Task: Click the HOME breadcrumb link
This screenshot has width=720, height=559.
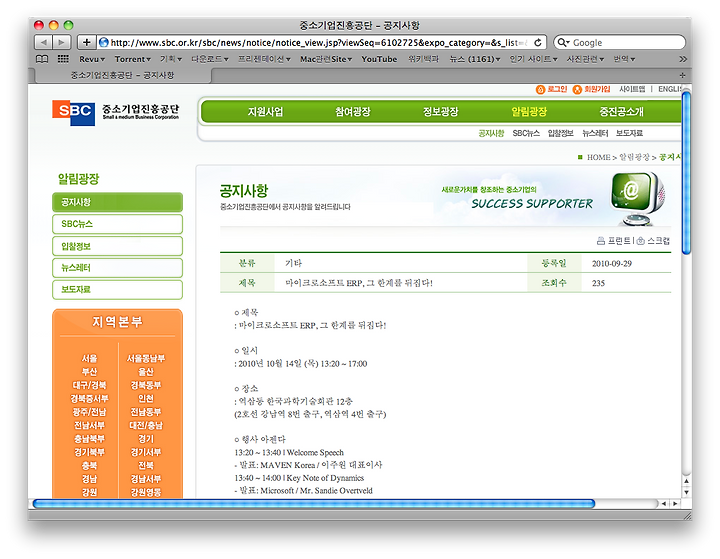Action: click(x=598, y=157)
